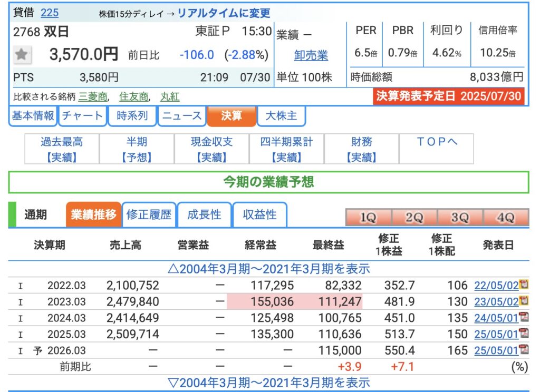Click the PBR value 0.79倍
This screenshot has height=392, width=540.
[402, 53]
